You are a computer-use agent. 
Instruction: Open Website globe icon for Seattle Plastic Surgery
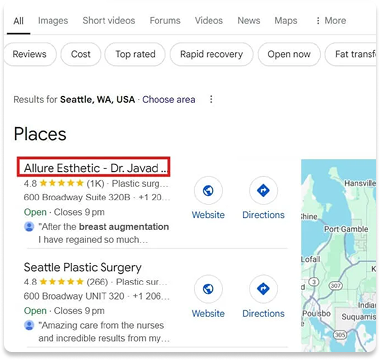coord(208,289)
